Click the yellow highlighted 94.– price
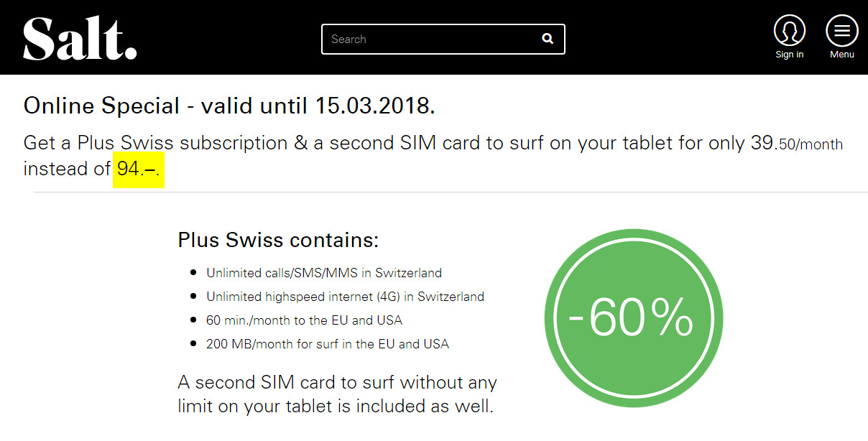This screenshot has width=868, height=441. pyautogui.click(x=139, y=170)
